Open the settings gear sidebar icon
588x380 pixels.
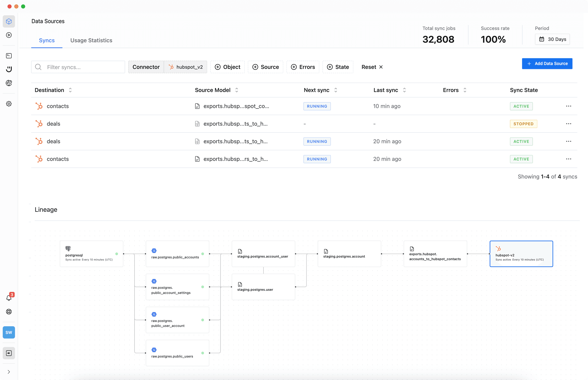pyautogui.click(x=9, y=104)
